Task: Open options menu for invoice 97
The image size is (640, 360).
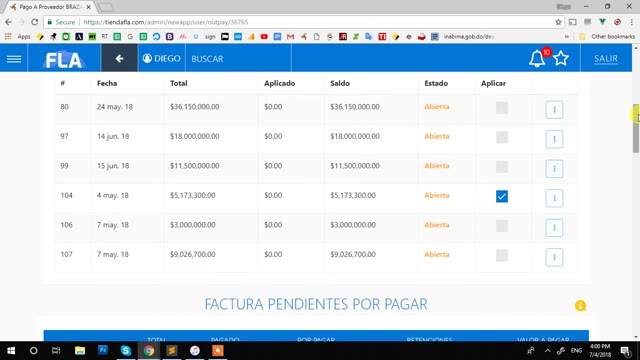Action: click(554, 139)
